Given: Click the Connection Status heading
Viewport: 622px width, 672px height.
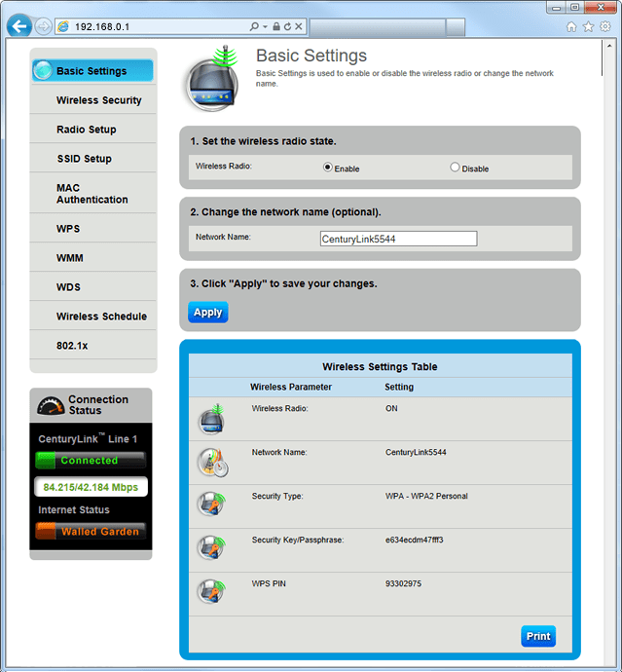Looking at the screenshot, I should [x=98, y=404].
